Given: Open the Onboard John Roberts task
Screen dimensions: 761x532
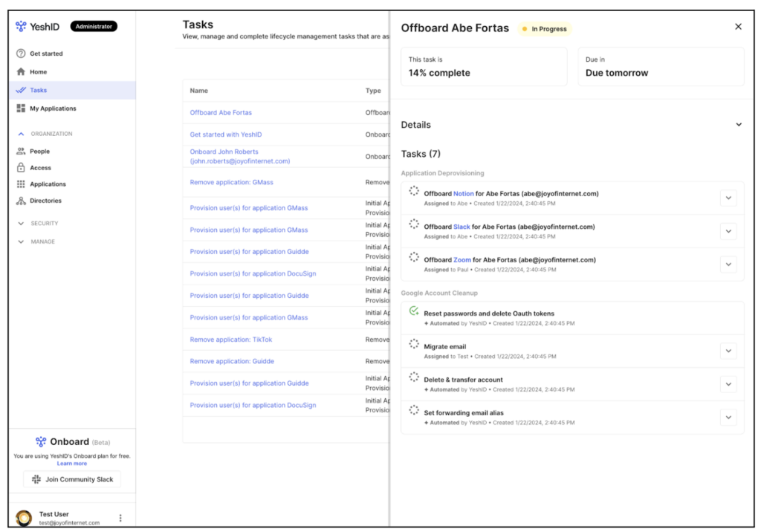Looking at the screenshot, I should (x=240, y=156).
